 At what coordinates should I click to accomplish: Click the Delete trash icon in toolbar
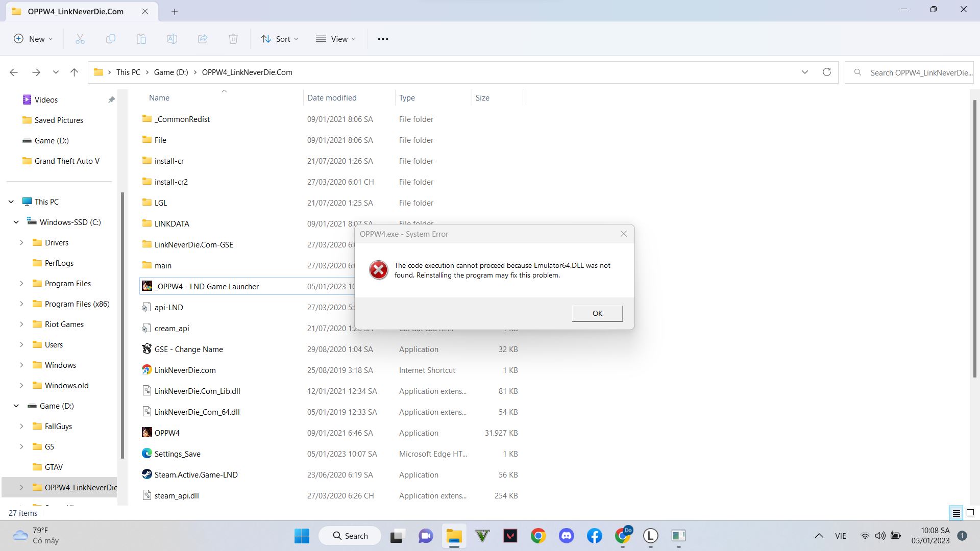[x=233, y=39]
